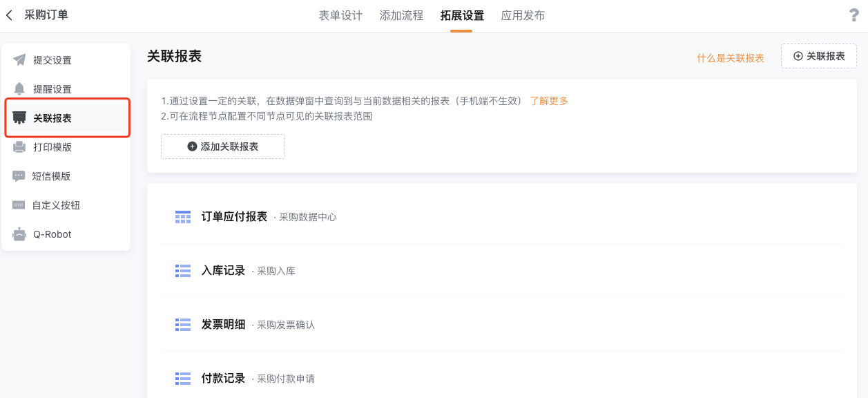Follow the 了解更多 link

tap(549, 101)
